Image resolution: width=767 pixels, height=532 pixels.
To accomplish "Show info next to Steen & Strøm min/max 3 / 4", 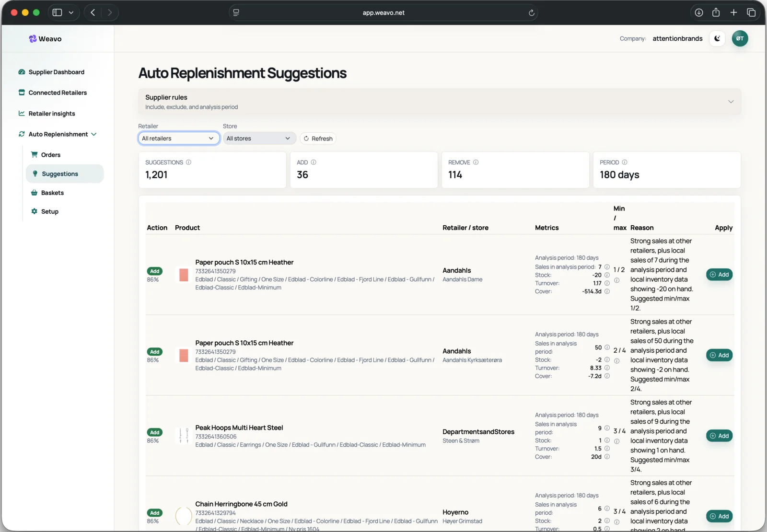I will click(x=617, y=441).
